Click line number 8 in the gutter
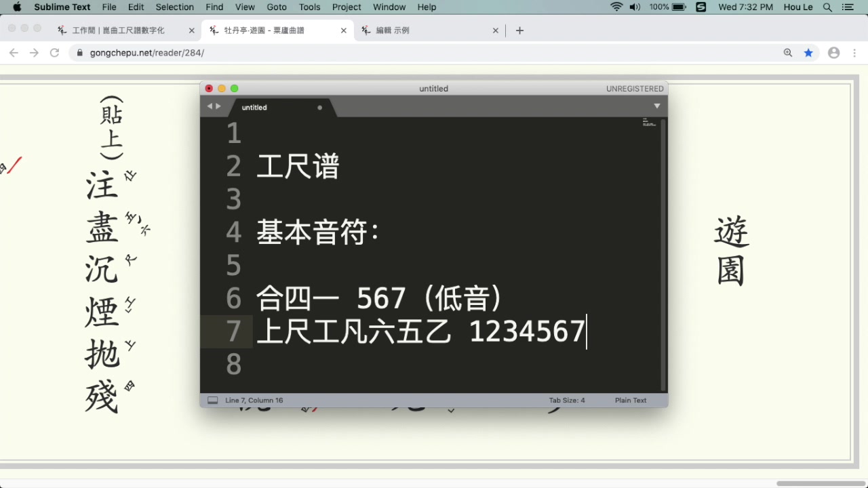Image resolution: width=868 pixels, height=488 pixels. tap(234, 365)
